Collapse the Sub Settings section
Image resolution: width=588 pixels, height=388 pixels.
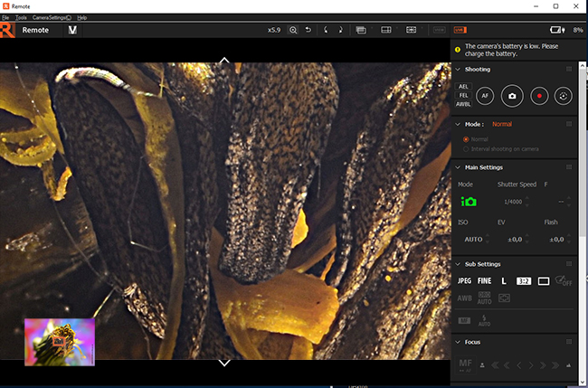point(458,264)
